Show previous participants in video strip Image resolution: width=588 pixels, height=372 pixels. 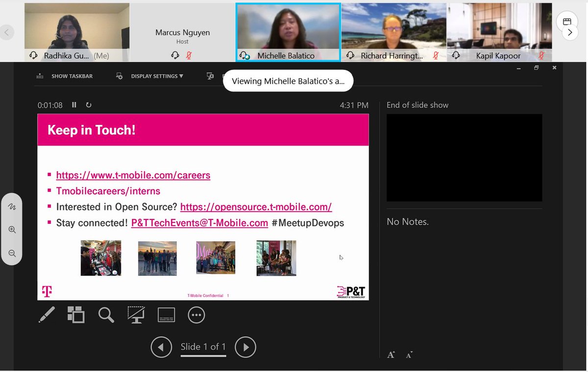[7, 32]
